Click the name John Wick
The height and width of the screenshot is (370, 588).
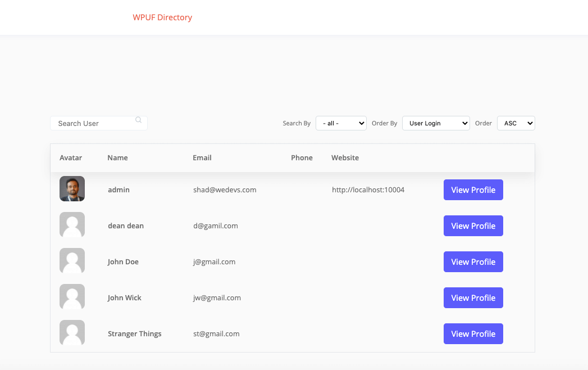(125, 298)
